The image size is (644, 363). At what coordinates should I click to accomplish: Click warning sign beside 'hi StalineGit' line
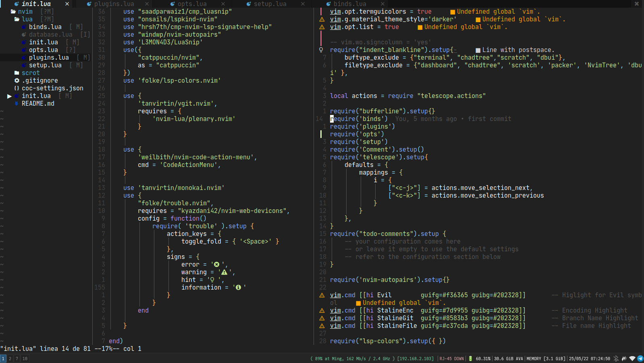pos(322,318)
